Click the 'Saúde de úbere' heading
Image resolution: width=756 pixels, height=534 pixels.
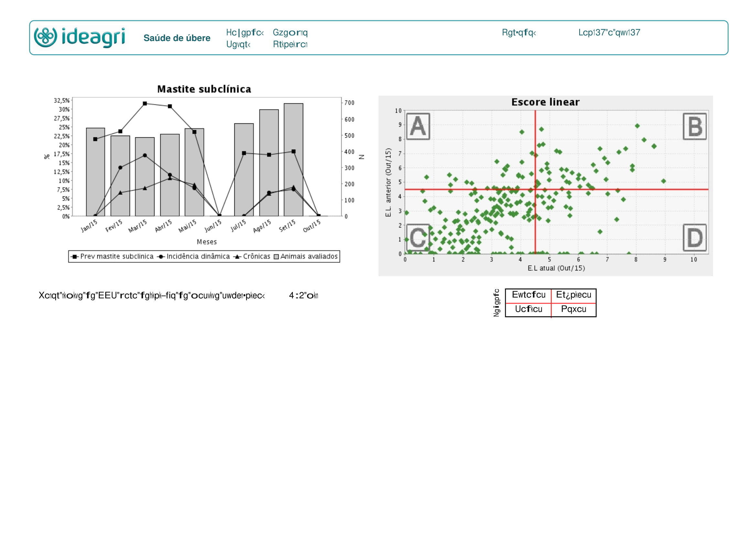click(x=177, y=38)
